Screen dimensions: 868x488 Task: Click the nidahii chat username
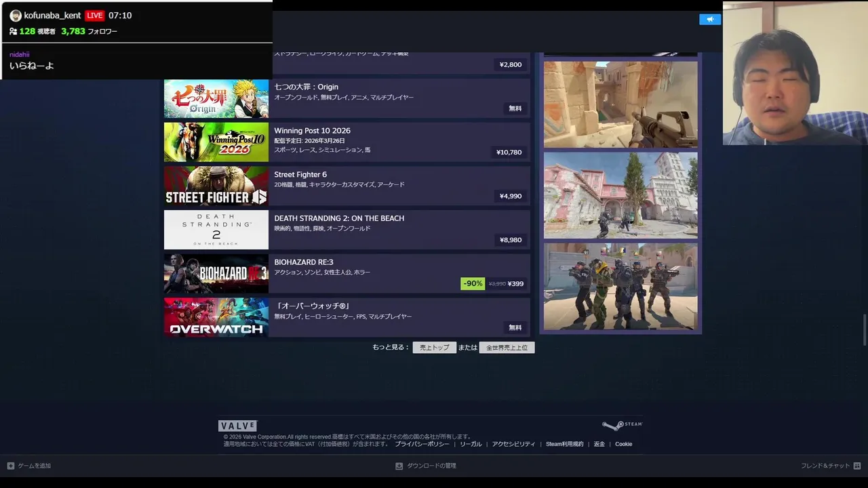coord(20,54)
